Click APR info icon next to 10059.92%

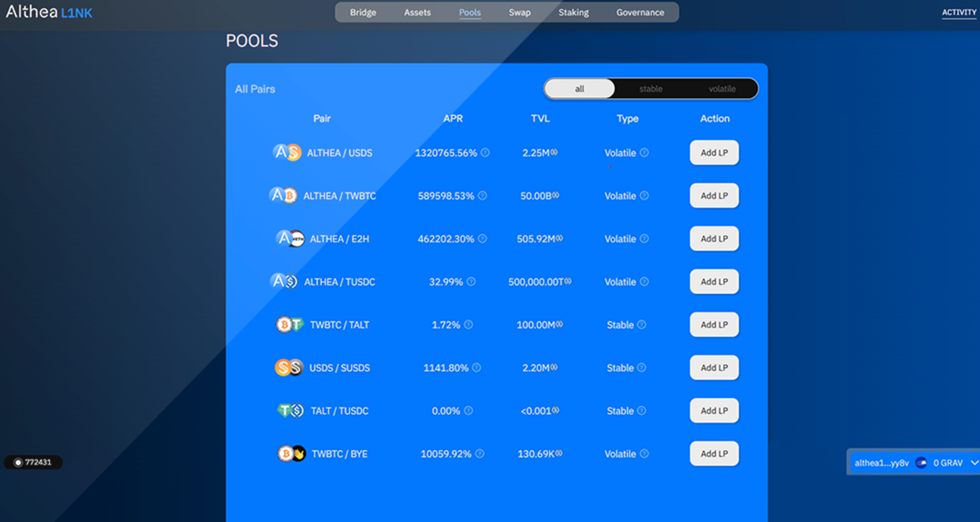point(480,454)
